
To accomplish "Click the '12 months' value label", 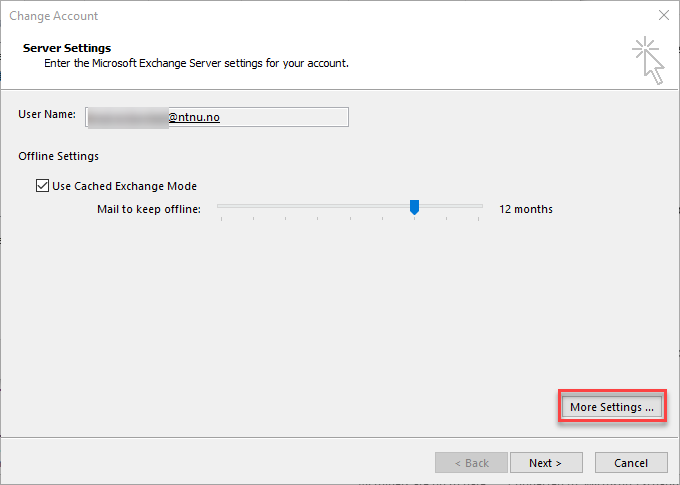I will pyautogui.click(x=526, y=209).
